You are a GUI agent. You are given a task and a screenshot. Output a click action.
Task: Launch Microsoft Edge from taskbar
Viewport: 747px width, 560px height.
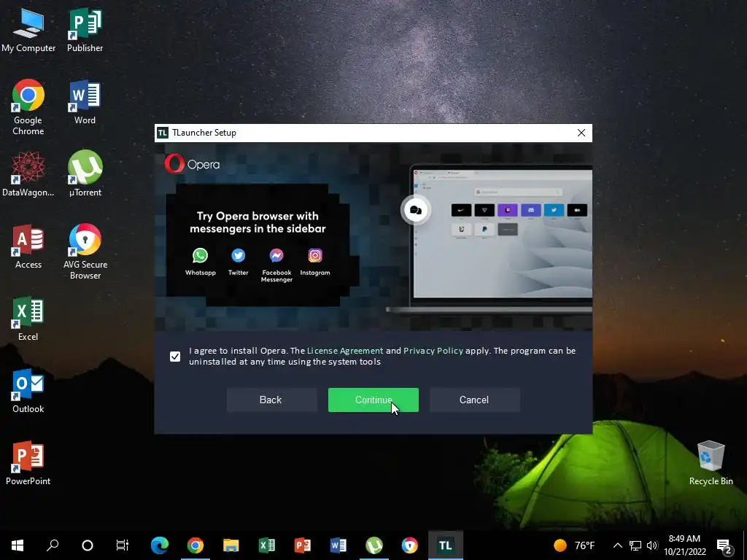(160, 545)
